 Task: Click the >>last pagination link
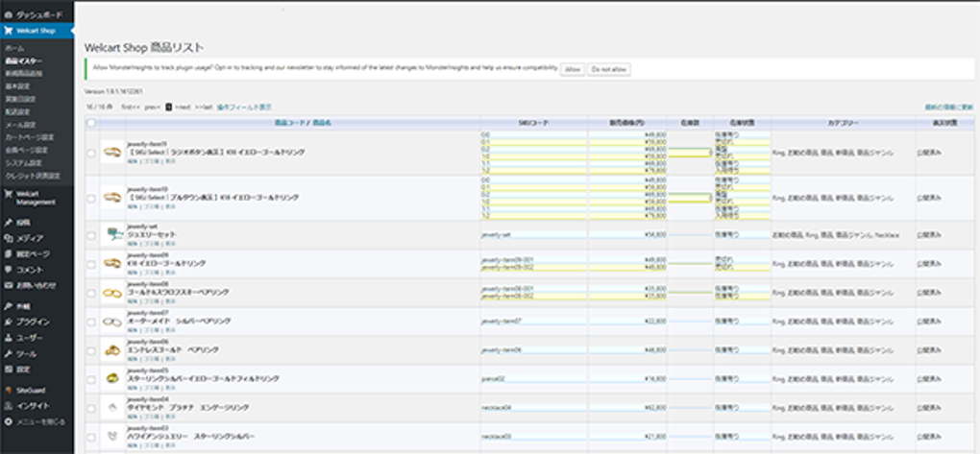[204, 108]
